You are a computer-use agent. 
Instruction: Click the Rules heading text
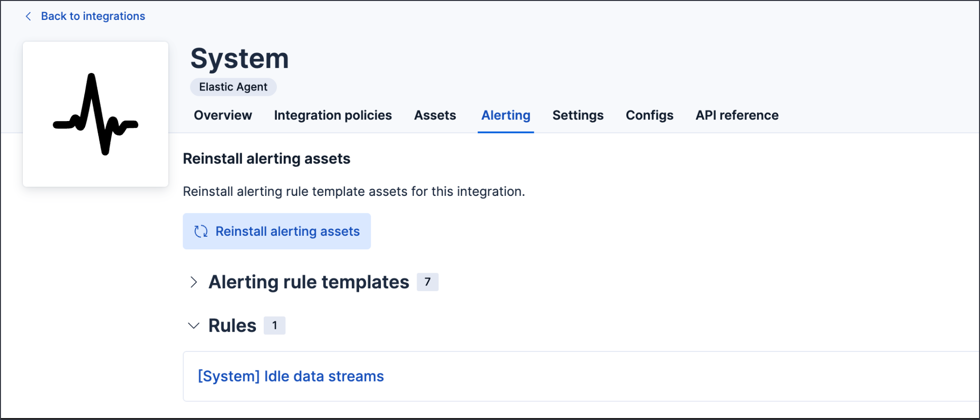coord(232,326)
